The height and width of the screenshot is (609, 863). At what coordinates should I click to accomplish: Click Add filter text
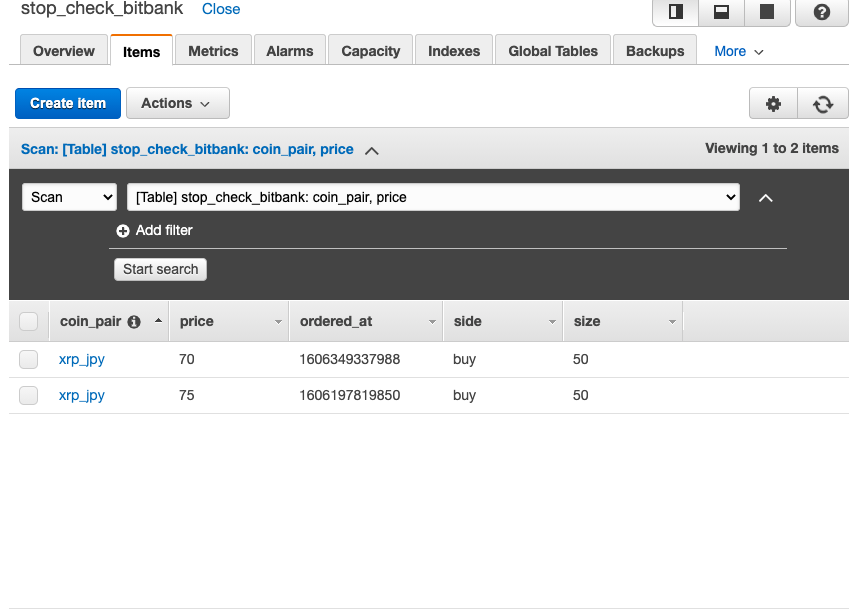[x=164, y=231]
